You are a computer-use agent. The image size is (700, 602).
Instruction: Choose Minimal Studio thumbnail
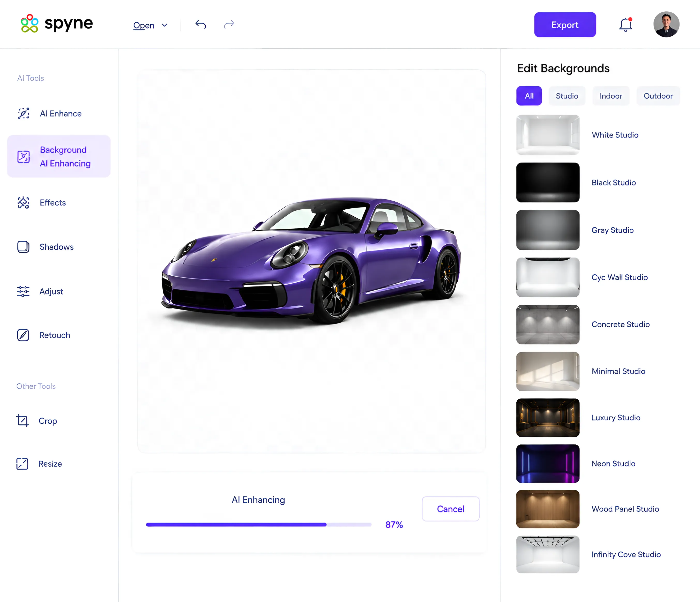pyautogui.click(x=548, y=371)
